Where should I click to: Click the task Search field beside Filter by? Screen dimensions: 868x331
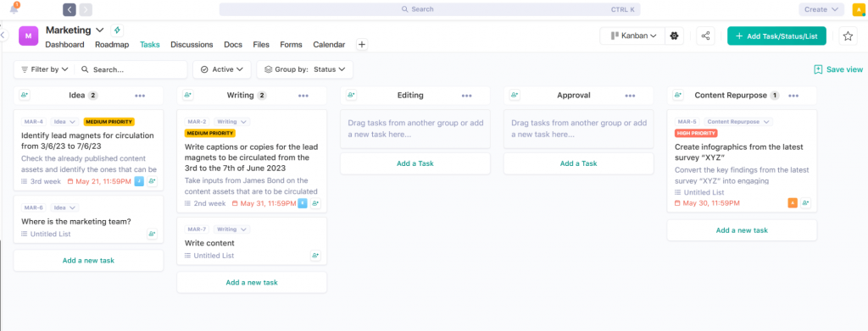pos(131,69)
